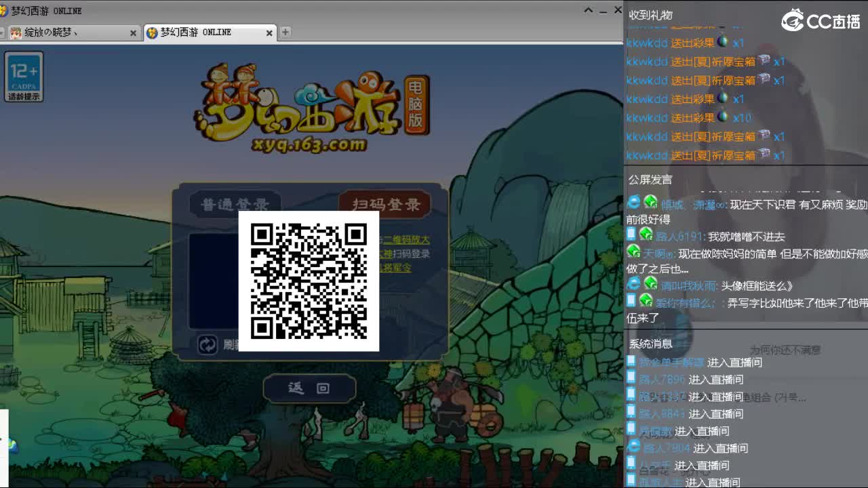The image size is (868, 488).
Task: Click the 系统消息 panel header
Action: tap(650, 344)
